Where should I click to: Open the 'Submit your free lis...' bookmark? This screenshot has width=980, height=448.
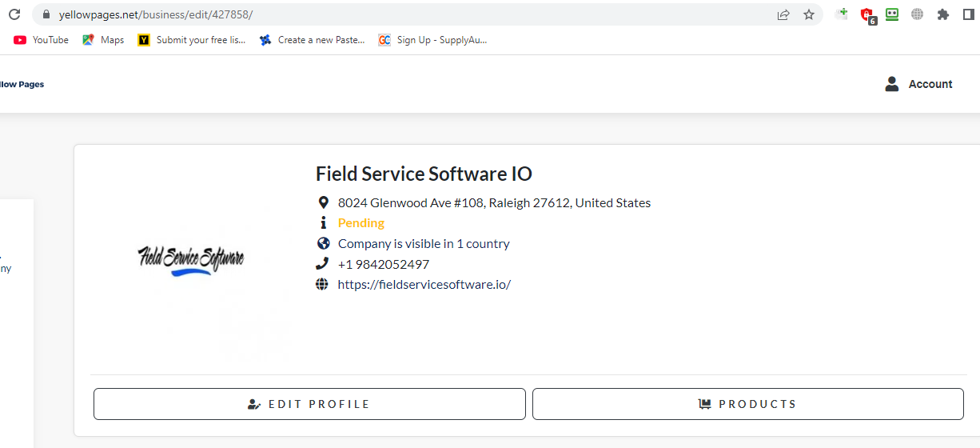click(192, 40)
